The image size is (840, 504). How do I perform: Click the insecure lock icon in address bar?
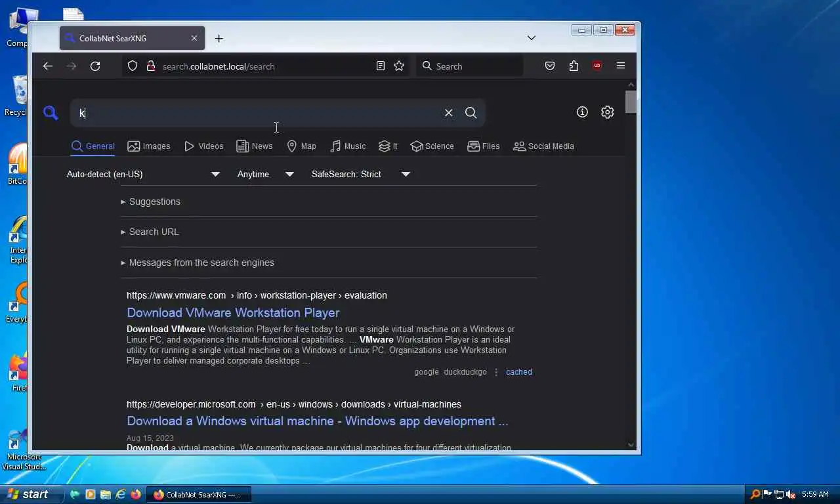pos(150,66)
